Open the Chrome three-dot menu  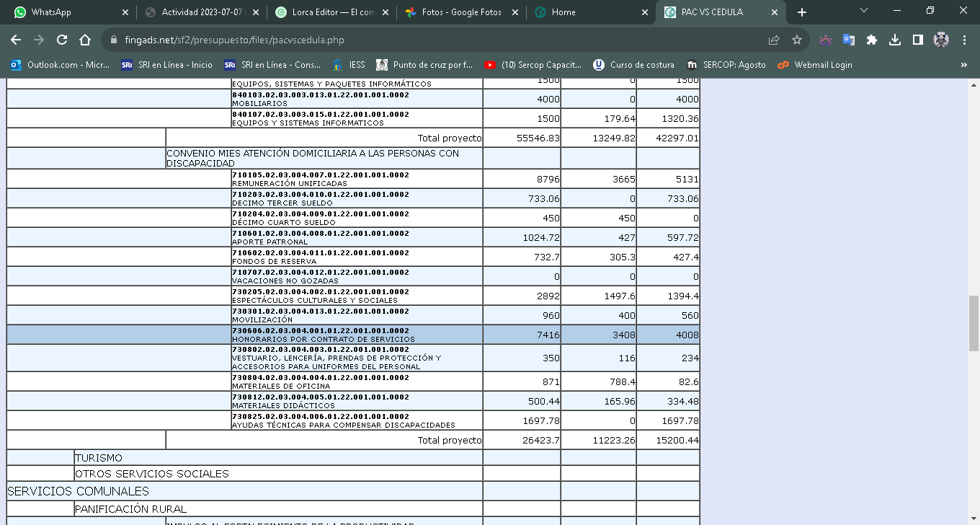click(x=964, y=40)
